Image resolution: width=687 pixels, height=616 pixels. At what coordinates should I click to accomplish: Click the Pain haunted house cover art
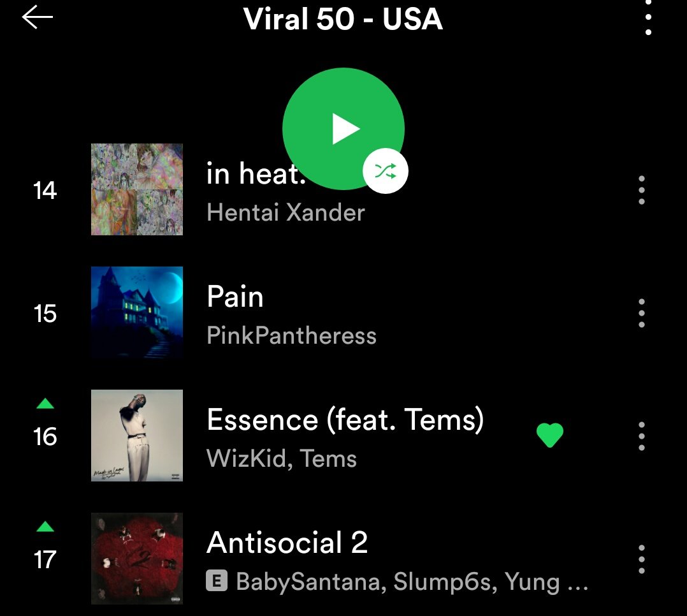tap(136, 312)
